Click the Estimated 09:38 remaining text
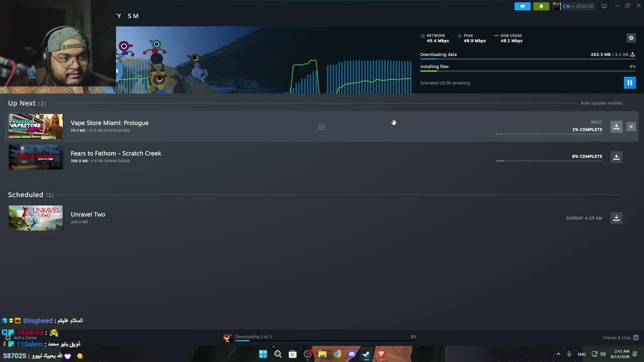 coord(445,83)
